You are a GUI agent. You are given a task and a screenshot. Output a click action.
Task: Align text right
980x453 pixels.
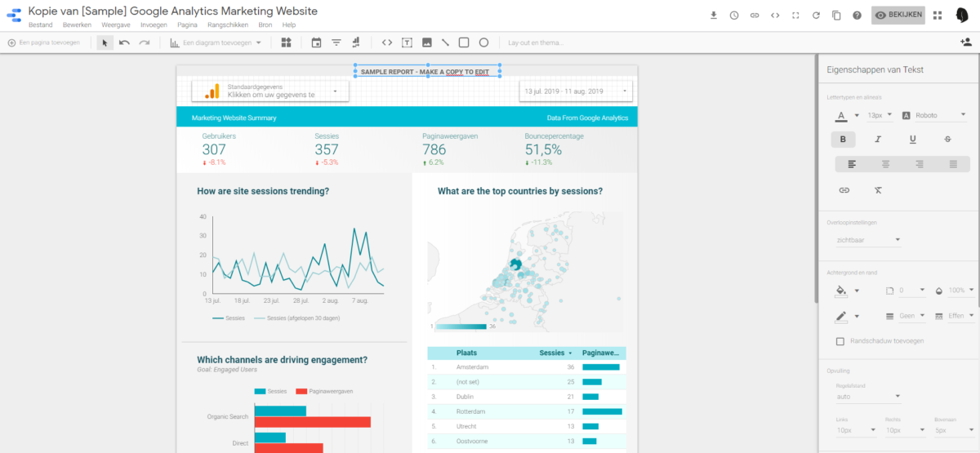coord(920,164)
